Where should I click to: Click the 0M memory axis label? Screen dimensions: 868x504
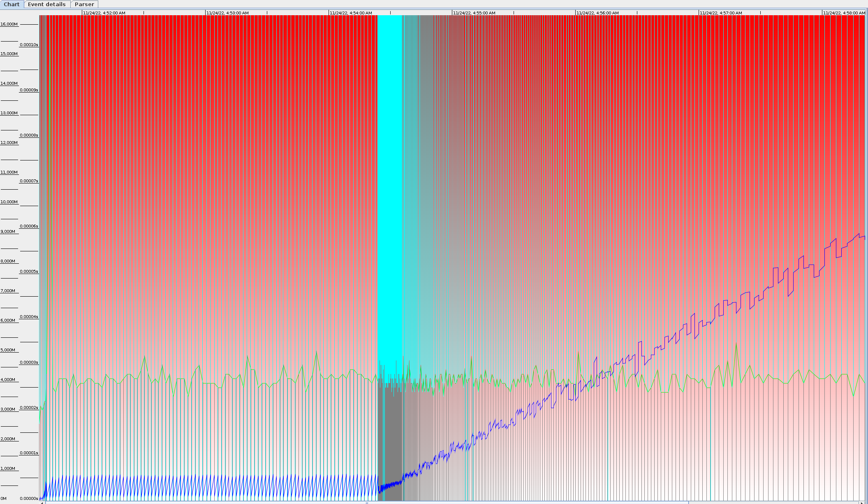(x=4, y=499)
